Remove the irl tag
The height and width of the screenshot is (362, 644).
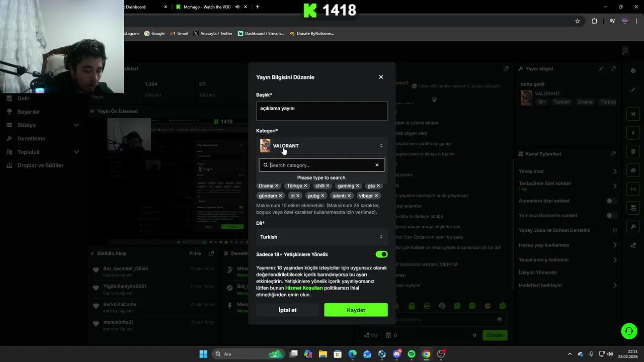coord(298,196)
